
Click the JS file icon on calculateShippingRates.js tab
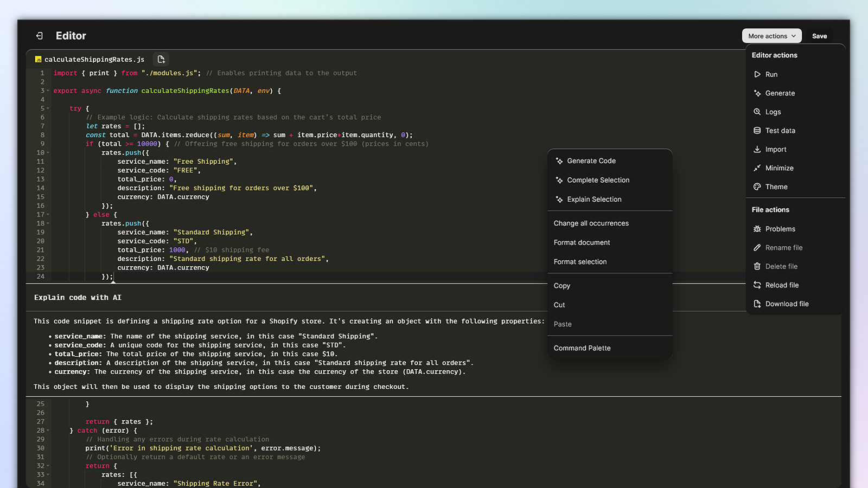pos(38,59)
